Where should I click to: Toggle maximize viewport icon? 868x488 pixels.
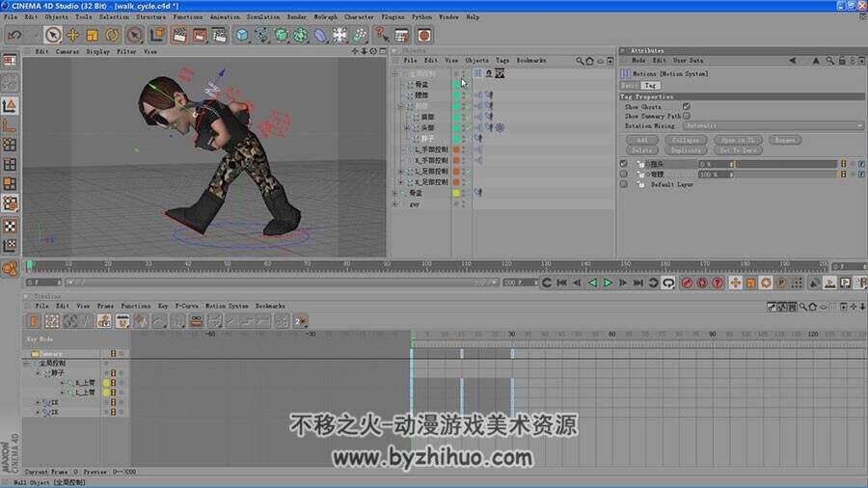[383, 51]
